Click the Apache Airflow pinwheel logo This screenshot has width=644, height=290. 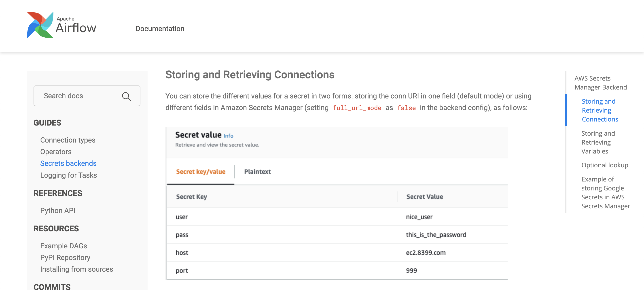[x=40, y=25]
